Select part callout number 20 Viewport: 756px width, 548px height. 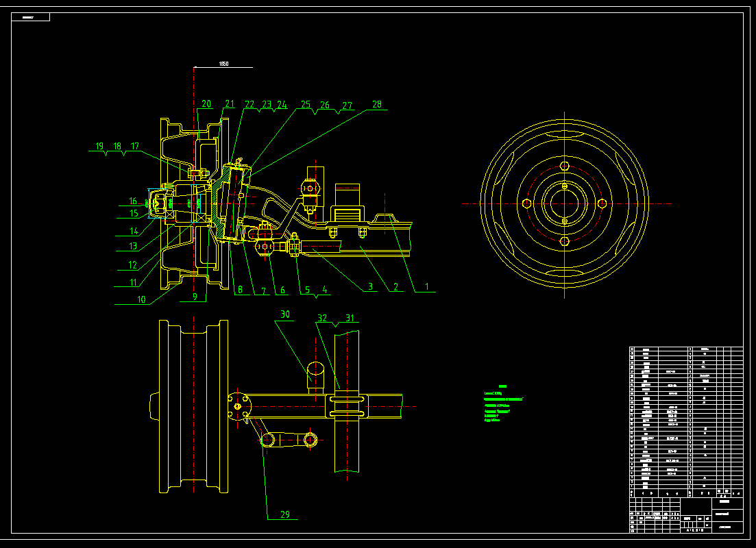click(206, 103)
